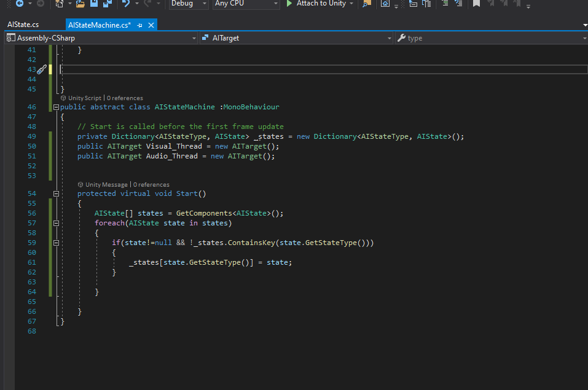Click the Attach to Unity button label
Image resolution: width=588 pixels, height=390 pixels.
[x=321, y=3]
